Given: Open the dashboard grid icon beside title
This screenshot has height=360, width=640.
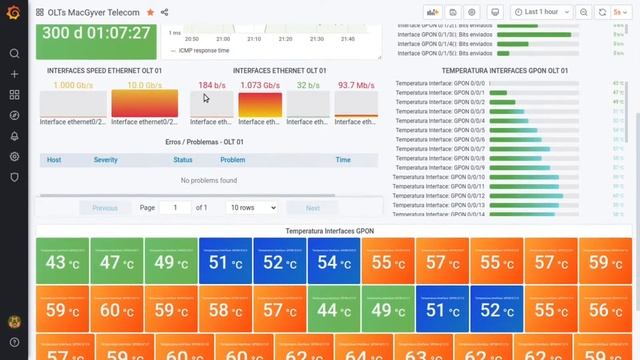Looking at the screenshot, I should point(40,12).
